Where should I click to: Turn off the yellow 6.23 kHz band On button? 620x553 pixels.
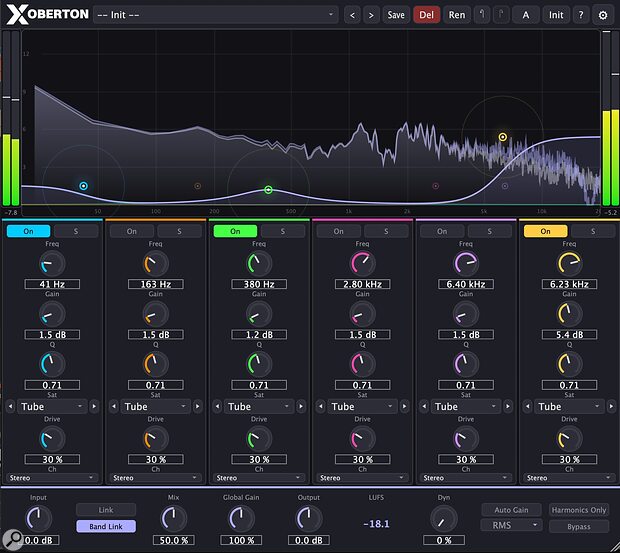(546, 231)
